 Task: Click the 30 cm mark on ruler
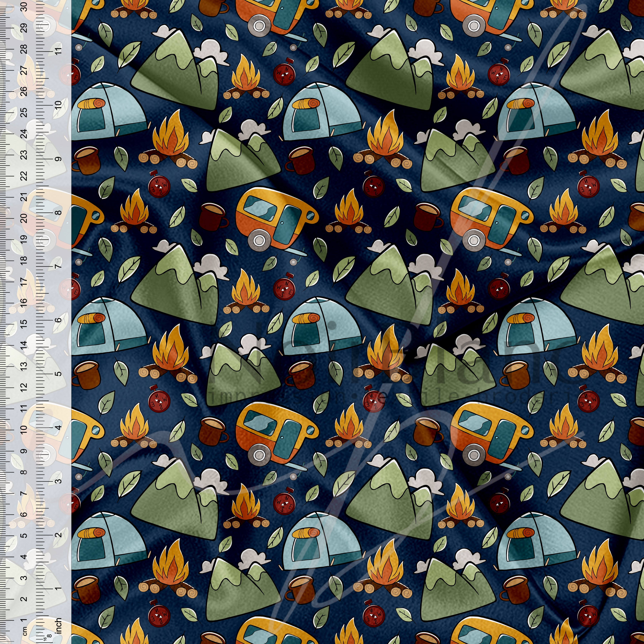click(24, 7)
